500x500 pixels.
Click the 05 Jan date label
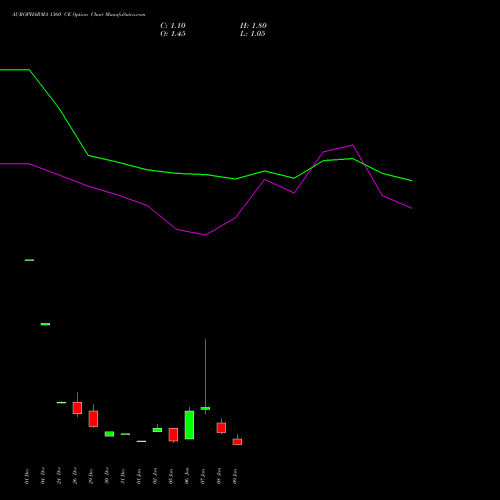point(171,476)
